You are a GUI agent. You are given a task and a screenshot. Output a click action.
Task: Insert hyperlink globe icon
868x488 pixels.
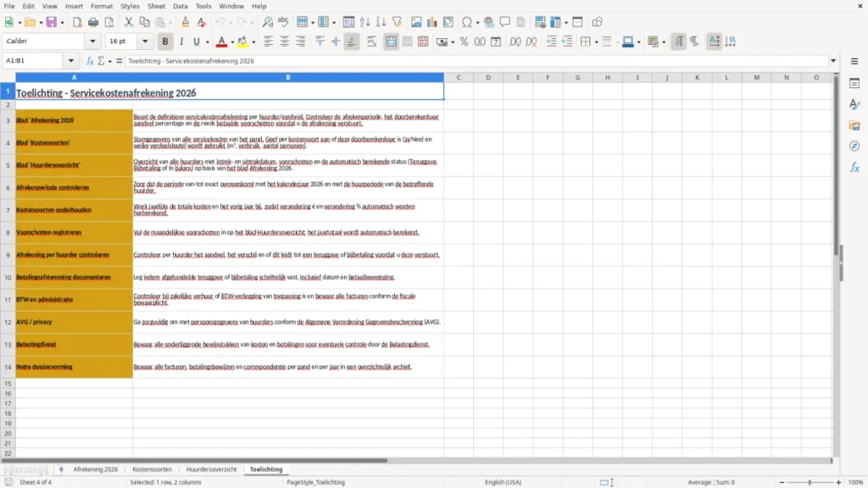click(x=489, y=22)
